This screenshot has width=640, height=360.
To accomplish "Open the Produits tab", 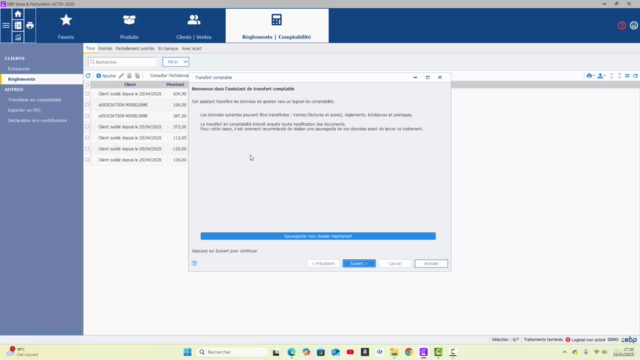I will point(129,27).
